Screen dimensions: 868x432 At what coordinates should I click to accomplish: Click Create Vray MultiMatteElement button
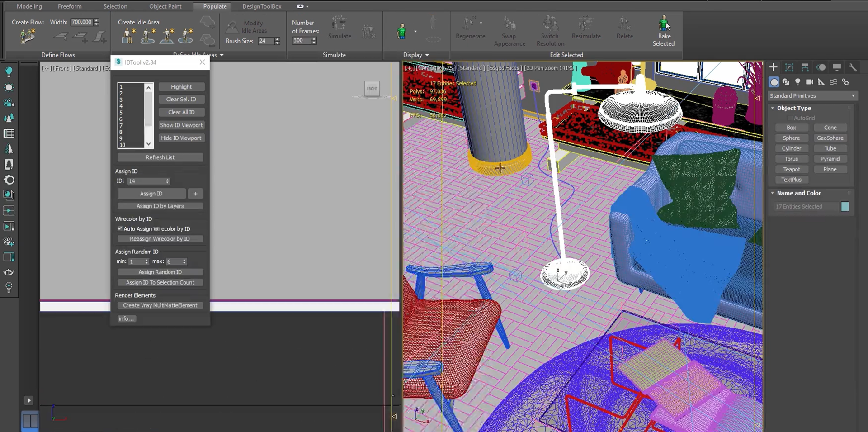(x=160, y=305)
